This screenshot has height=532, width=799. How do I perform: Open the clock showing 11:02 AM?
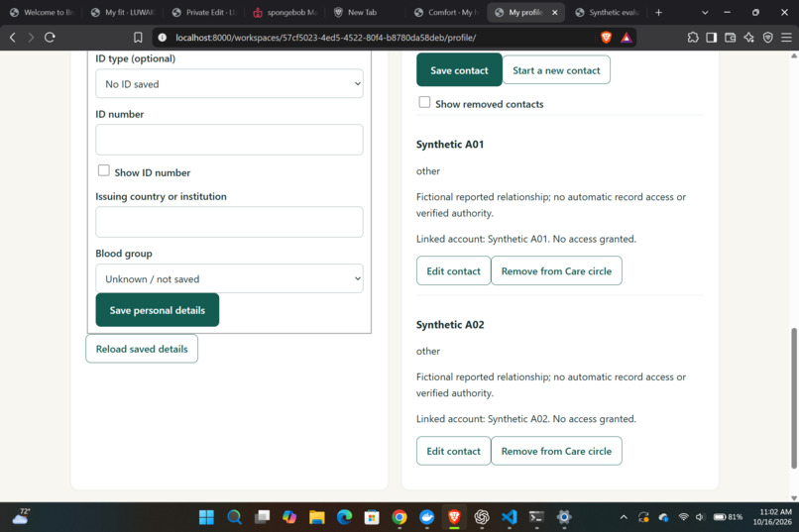772,517
